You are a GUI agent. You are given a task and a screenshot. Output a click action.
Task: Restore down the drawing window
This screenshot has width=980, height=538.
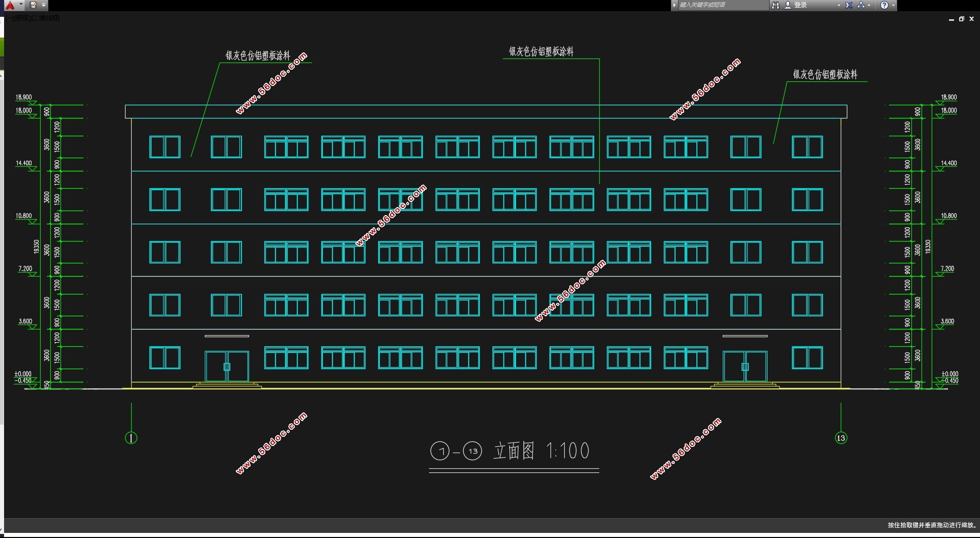tap(961, 19)
